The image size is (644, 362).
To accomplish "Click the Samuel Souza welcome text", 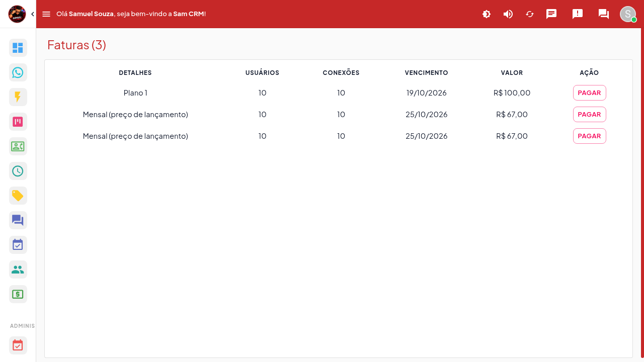I will 91,14.
